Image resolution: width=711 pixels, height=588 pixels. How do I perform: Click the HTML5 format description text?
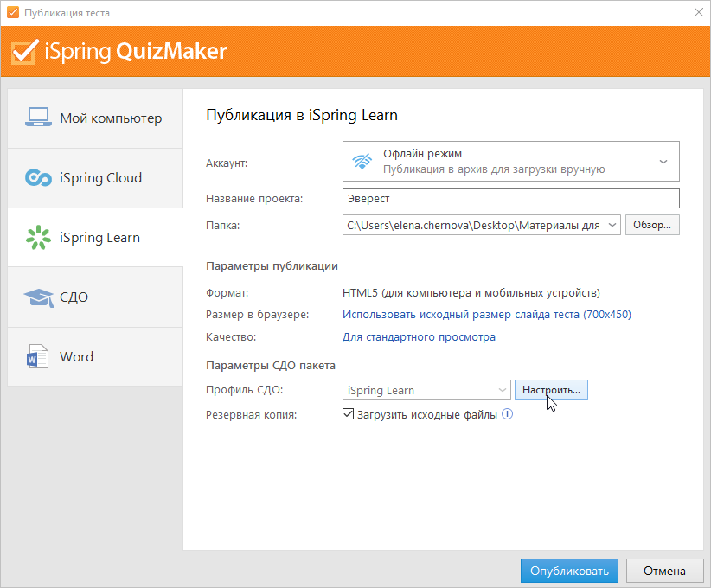471,293
